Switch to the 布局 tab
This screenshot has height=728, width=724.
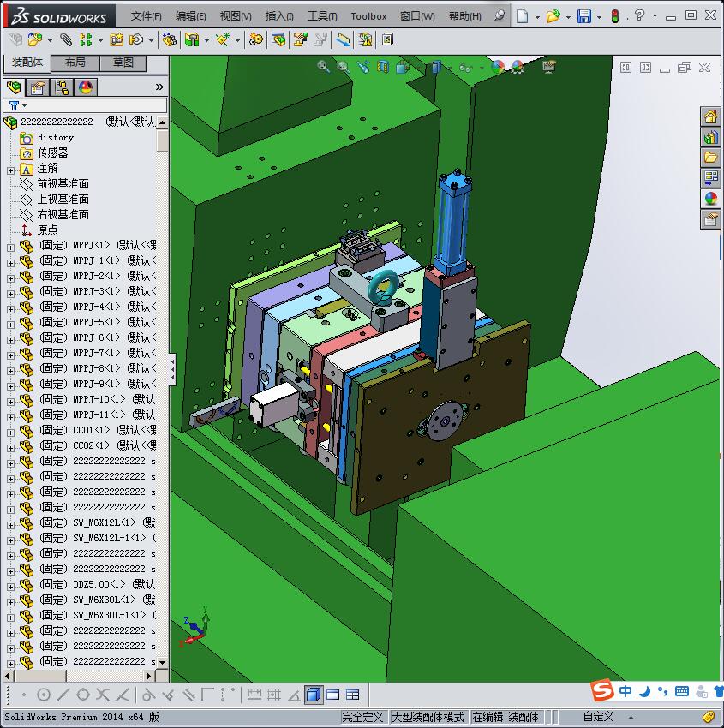(x=75, y=63)
